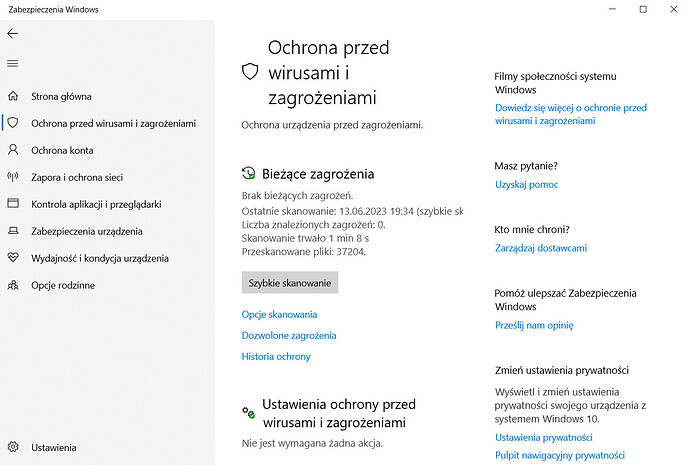Toggle the hamburger navigation menu icon
This screenshot has width=689, height=465.
tap(13, 64)
